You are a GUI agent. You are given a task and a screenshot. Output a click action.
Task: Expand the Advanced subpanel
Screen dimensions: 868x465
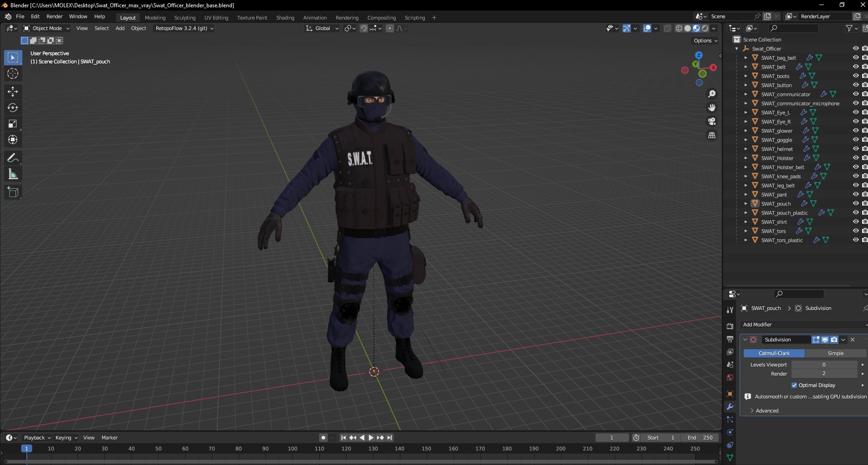click(x=767, y=411)
